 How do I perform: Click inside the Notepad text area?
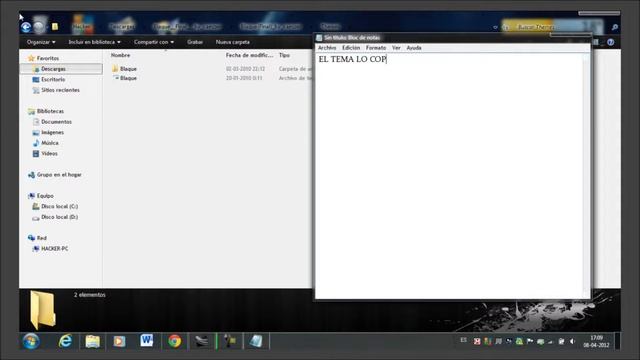tap(449, 176)
